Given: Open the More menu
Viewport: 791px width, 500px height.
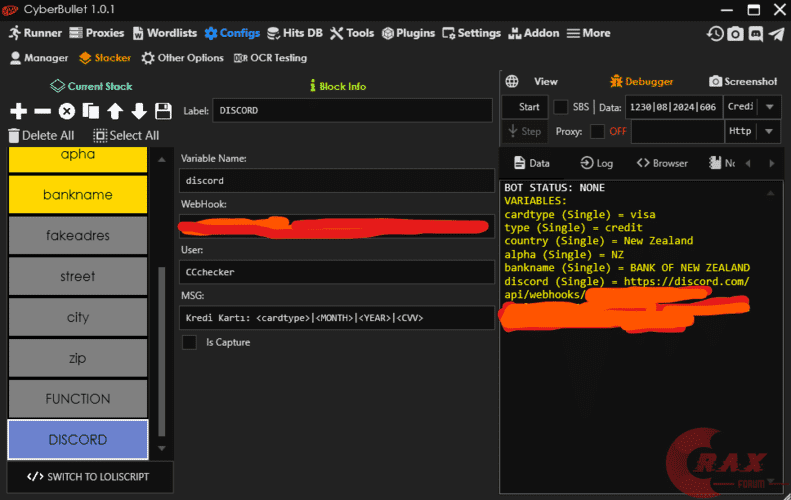Looking at the screenshot, I should (x=588, y=33).
